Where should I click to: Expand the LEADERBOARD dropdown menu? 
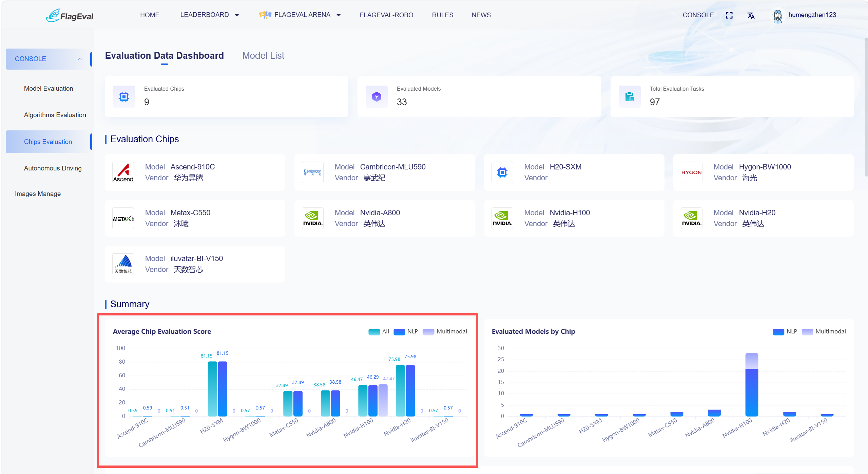pos(209,15)
